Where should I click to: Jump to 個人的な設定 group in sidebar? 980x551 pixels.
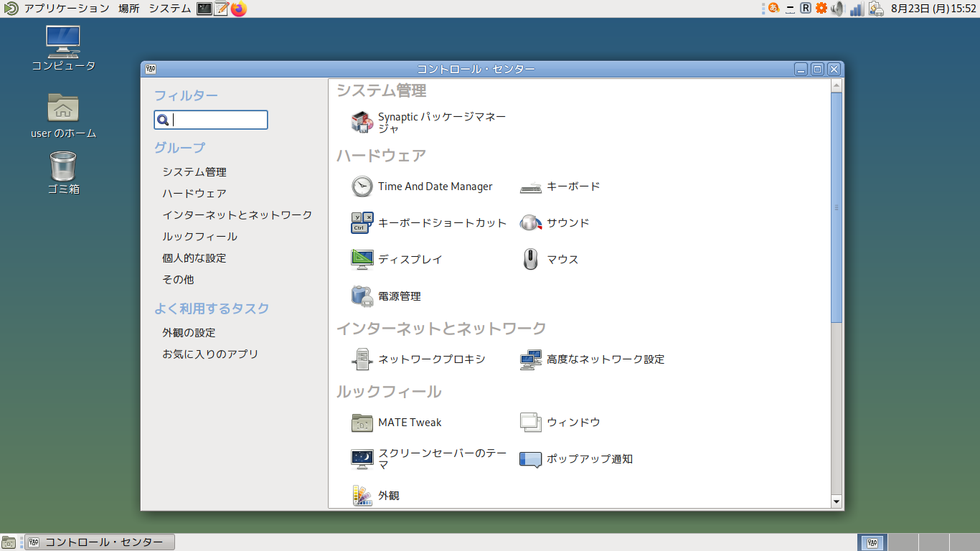tap(194, 258)
